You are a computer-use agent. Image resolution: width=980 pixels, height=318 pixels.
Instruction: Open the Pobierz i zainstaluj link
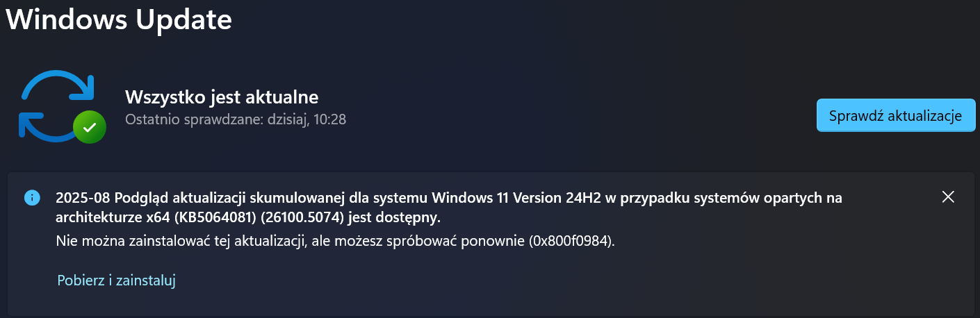pyautogui.click(x=116, y=281)
